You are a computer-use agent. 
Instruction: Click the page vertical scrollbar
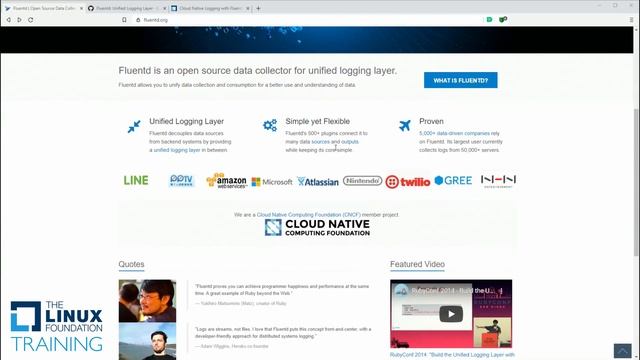coord(636,182)
